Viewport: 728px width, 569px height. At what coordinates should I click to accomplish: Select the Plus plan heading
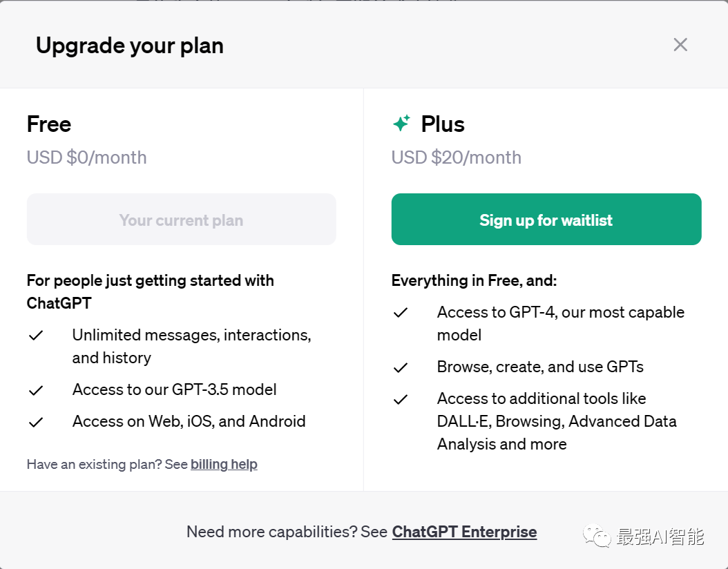click(443, 124)
